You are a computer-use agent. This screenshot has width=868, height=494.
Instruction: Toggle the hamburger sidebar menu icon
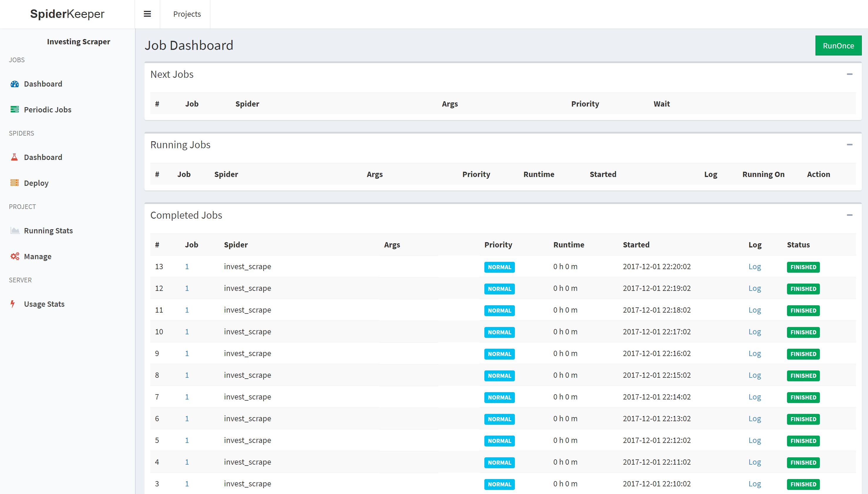pyautogui.click(x=147, y=14)
